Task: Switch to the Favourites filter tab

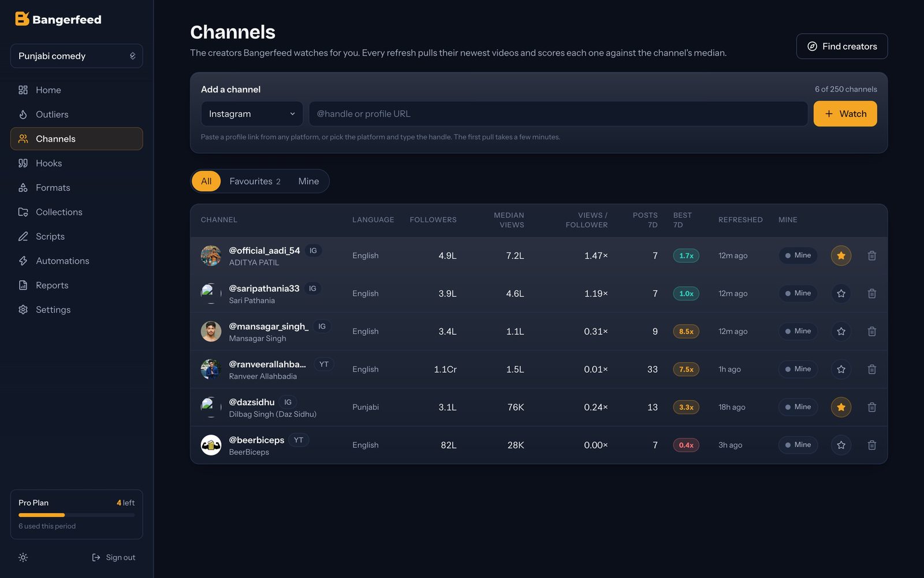Action: point(255,181)
